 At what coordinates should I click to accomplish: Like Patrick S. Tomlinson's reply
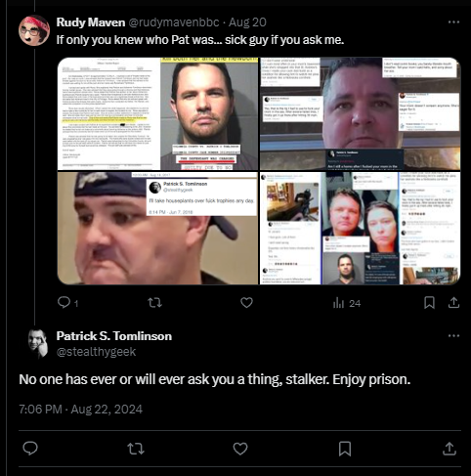[240, 449]
